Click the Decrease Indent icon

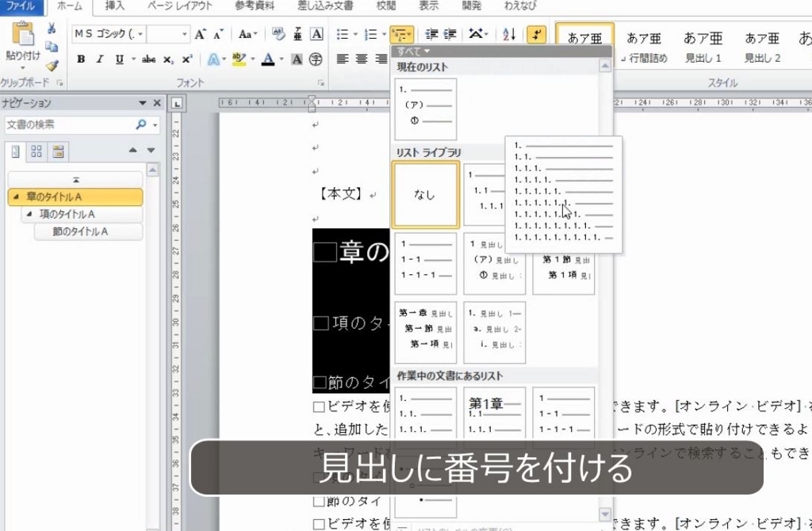coord(431,35)
